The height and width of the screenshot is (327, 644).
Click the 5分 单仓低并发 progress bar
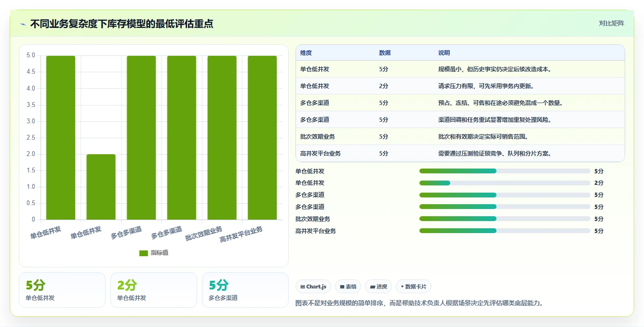(505, 171)
